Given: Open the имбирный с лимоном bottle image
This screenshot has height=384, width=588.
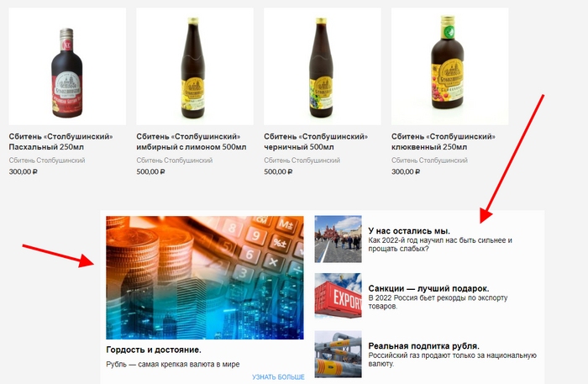Looking at the screenshot, I should pos(195,66).
